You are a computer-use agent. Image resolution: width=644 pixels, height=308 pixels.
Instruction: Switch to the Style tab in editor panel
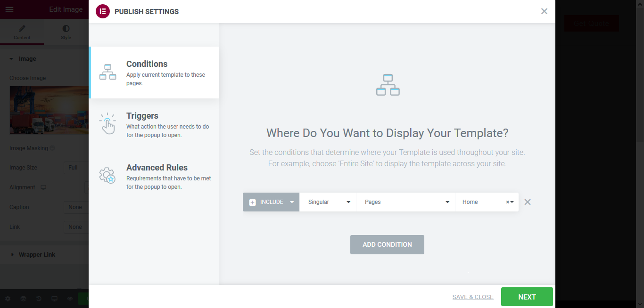click(66, 32)
